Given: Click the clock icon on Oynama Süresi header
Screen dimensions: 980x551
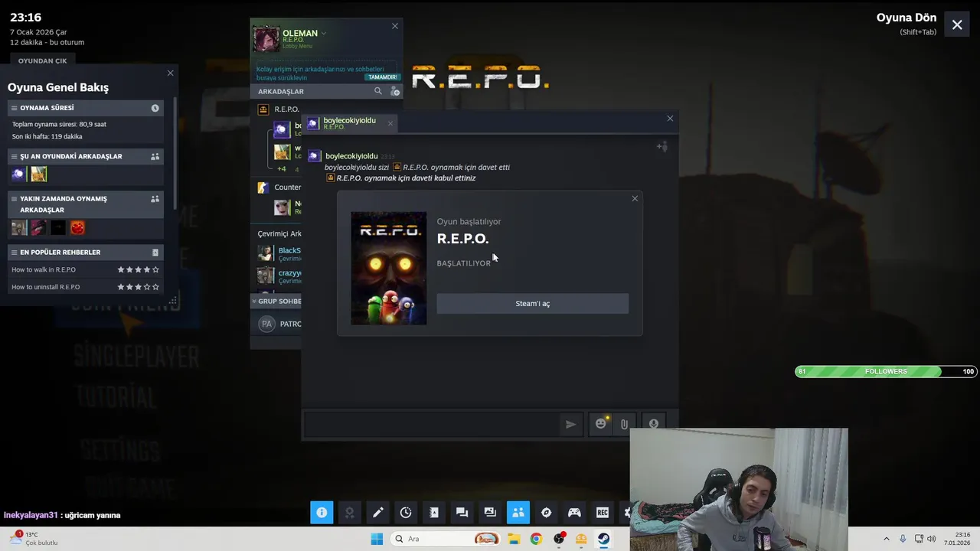Looking at the screenshot, I should click(x=155, y=108).
